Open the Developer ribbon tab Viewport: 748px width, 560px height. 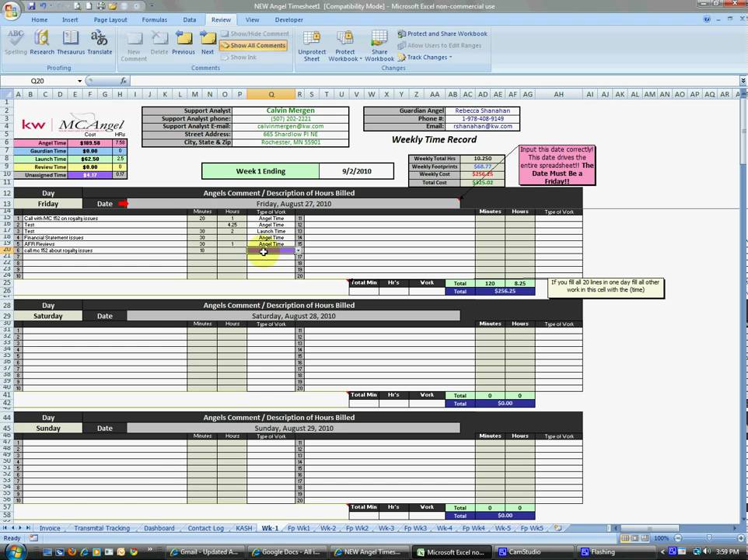click(x=288, y=20)
